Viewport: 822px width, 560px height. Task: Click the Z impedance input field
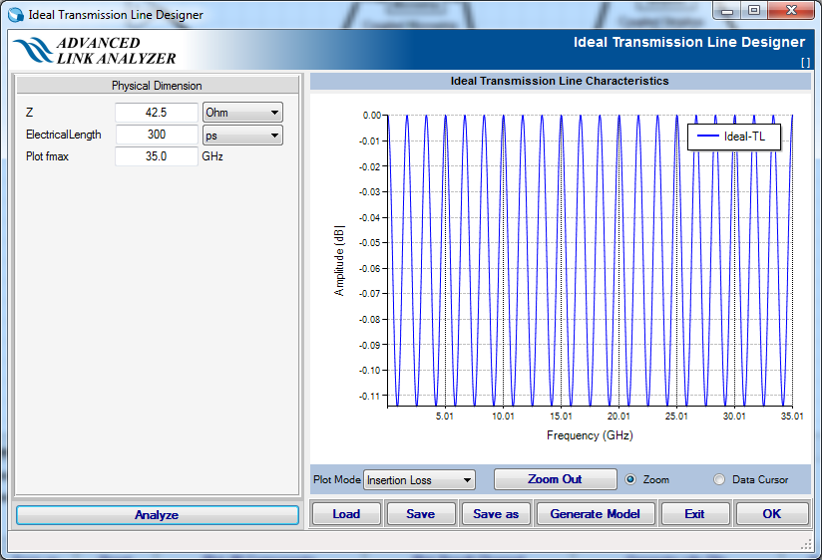156,112
